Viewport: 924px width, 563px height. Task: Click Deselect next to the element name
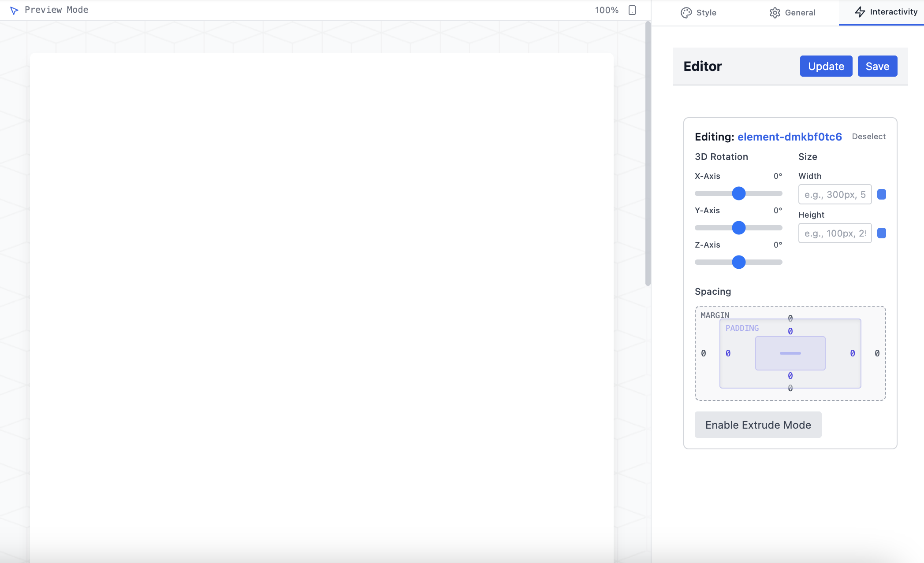[868, 137]
